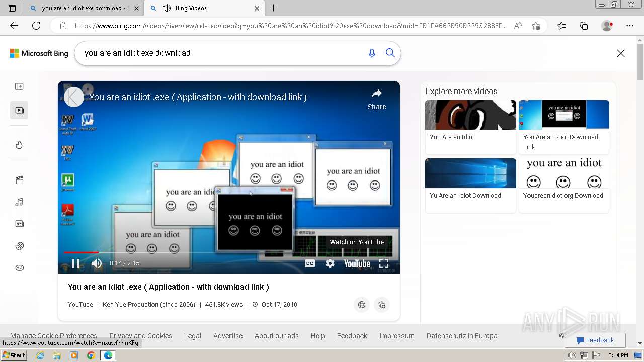This screenshot has width=644, height=362.
Task: Add this page to favorites
Action: [536, 26]
